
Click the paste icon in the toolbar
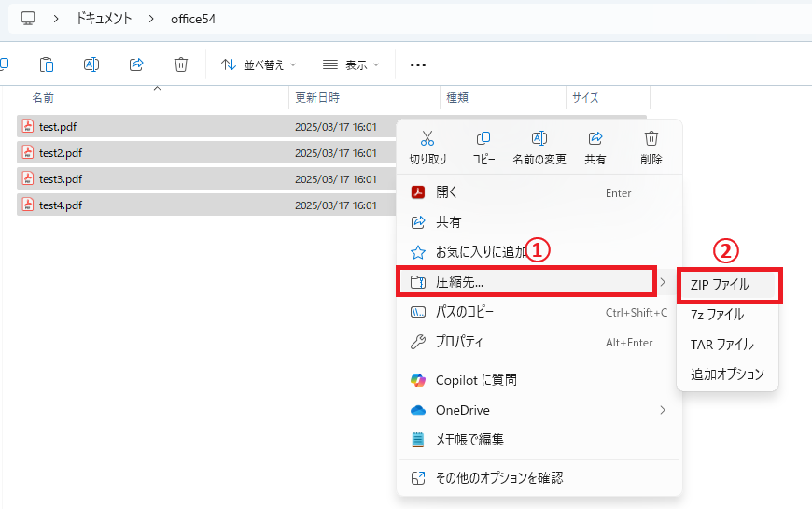47,64
